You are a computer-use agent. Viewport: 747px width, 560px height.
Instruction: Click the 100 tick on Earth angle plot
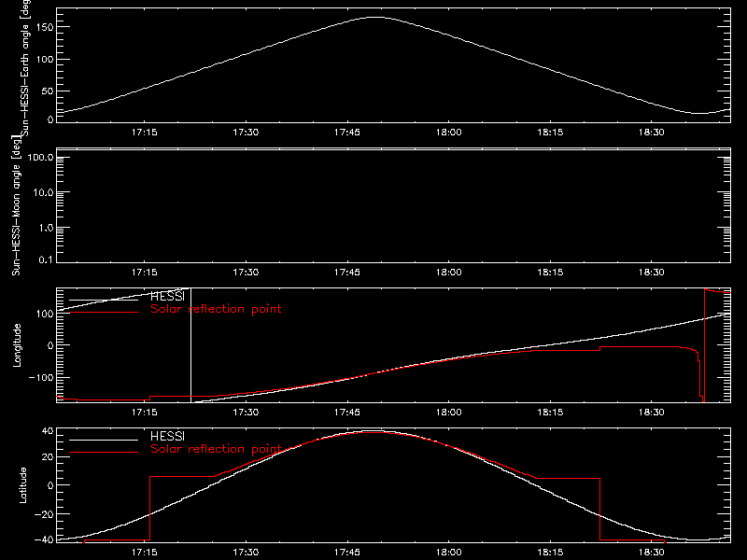(44, 59)
